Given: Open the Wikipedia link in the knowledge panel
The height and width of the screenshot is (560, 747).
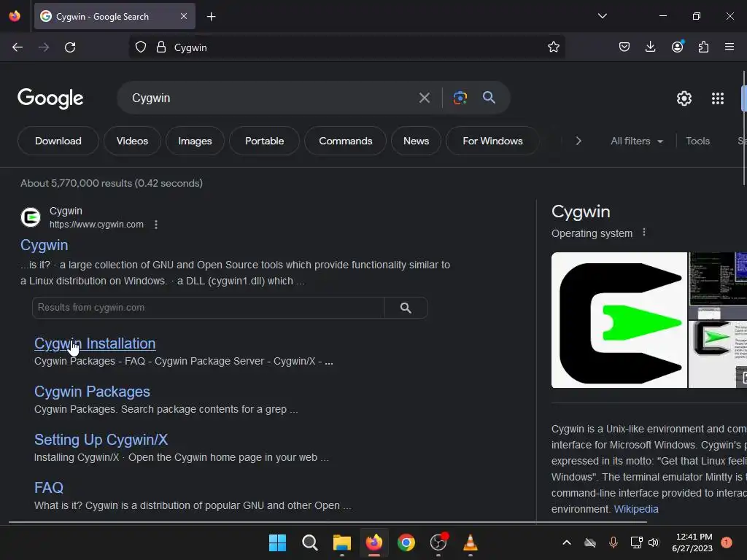Looking at the screenshot, I should click(x=636, y=509).
